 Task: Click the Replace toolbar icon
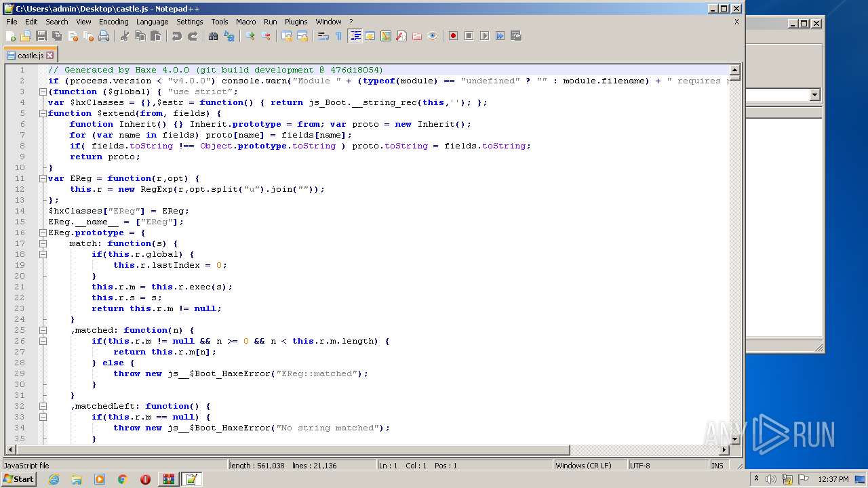[x=229, y=36]
